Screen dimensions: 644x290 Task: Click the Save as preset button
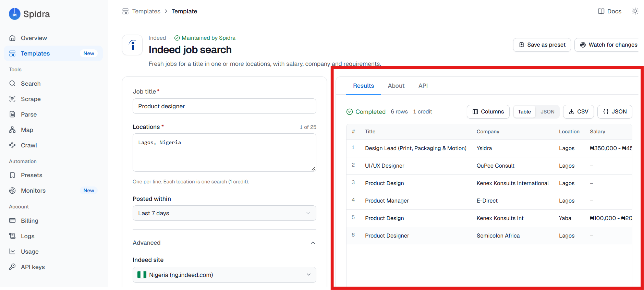pyautogui.click(x=542, y=45)
